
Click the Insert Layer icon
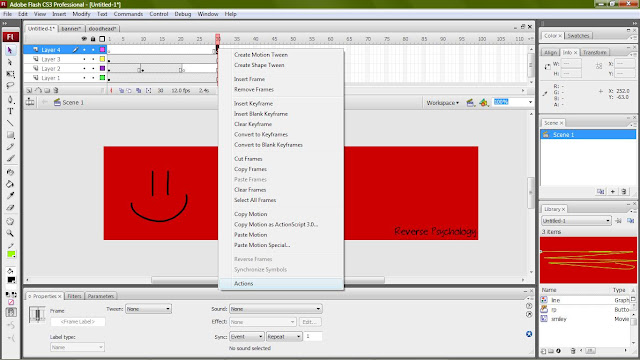pos(29,90)
